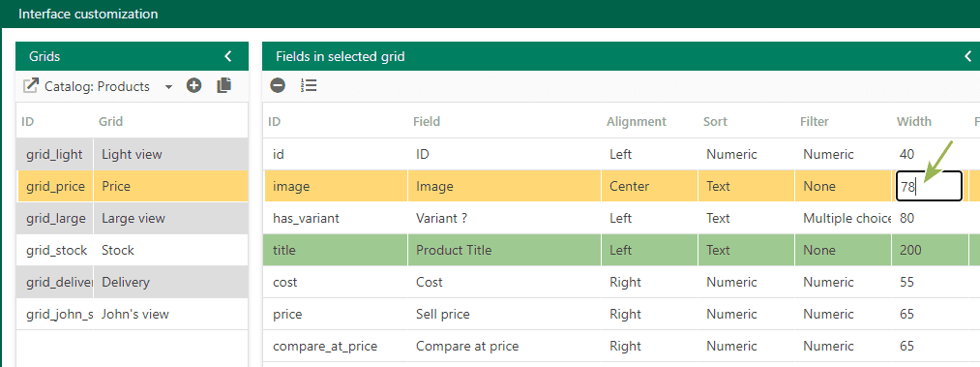This screenshot has width=980, height=367.
Task: Select the Delivery grid row
Action: pos(133,282)
